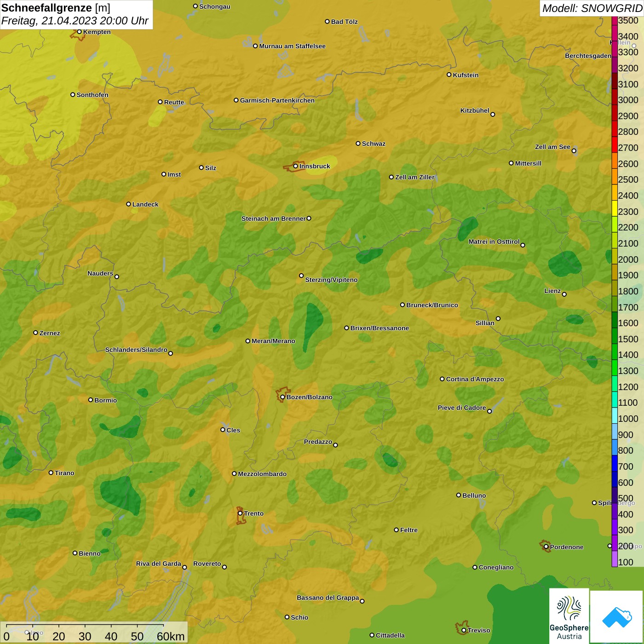
Task: Click the GeoSphere Austria logo
Action: click(x=569, y=616)
